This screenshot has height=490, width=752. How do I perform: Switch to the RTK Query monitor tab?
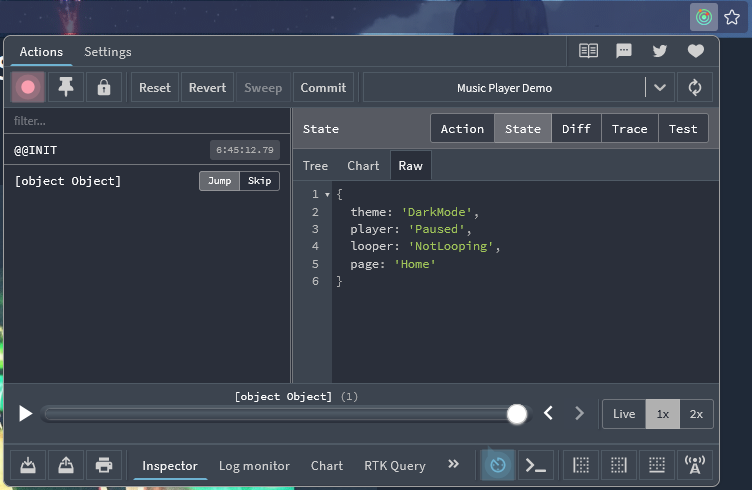point(395,466)
